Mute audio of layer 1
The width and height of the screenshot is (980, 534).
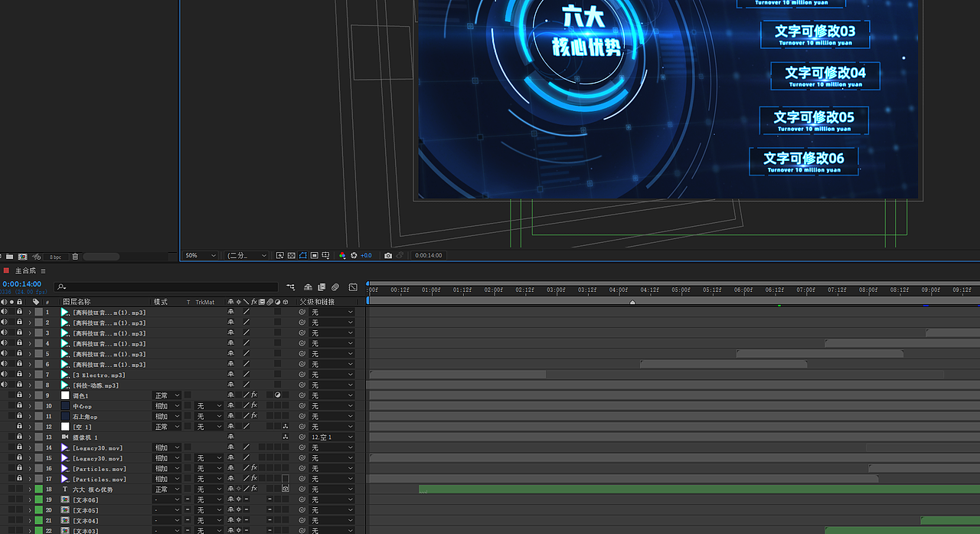pos(4,313)
